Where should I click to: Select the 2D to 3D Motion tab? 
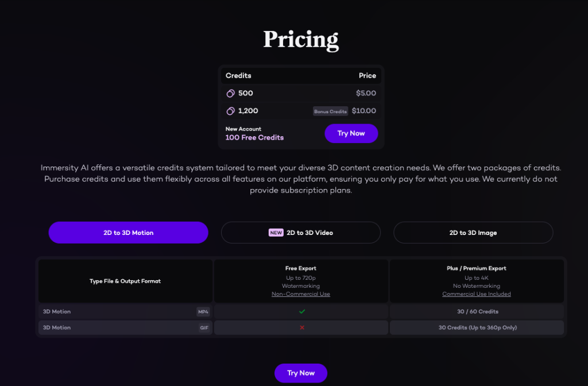(128, 233)
